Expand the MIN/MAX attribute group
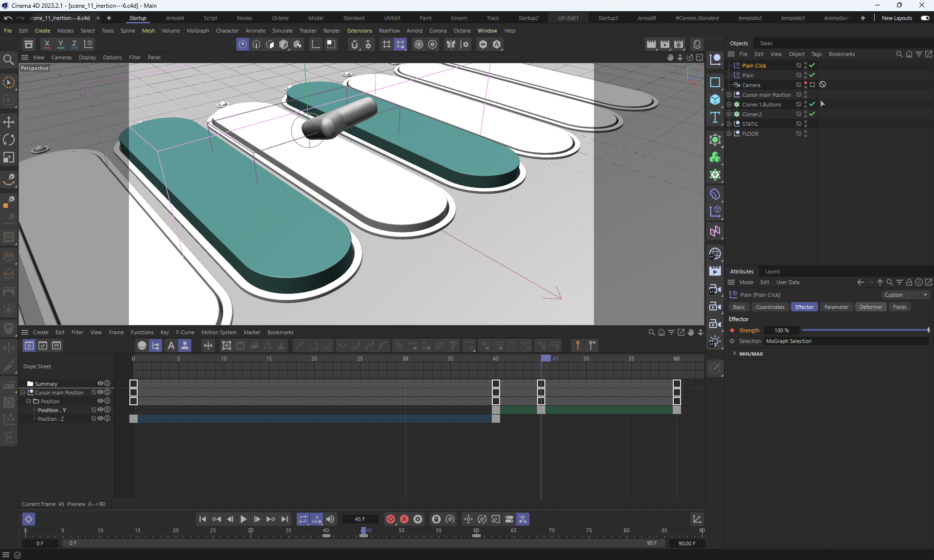The image size is (934, 560). [x=735, y=354]
